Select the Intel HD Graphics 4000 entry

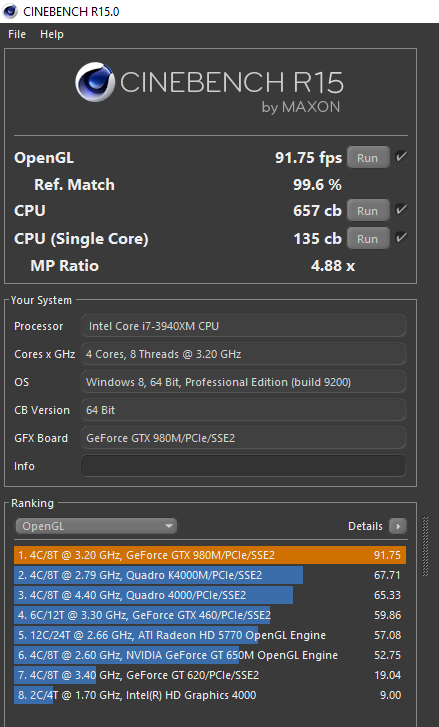coord(210,695)
